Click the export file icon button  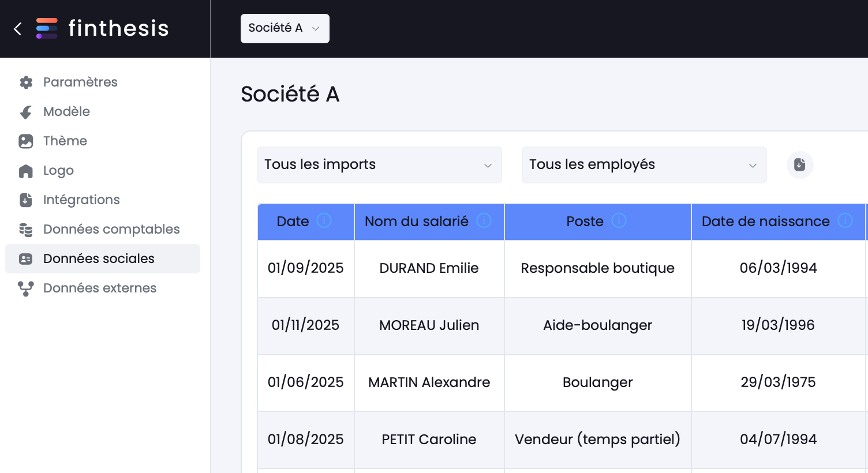click(800, 165)
